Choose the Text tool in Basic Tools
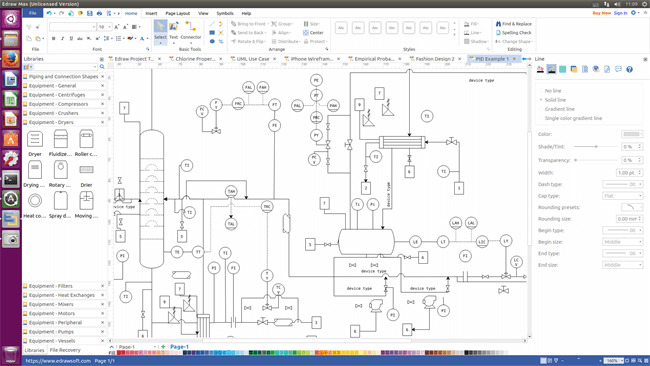Viewport: 650px width, 366px height. [173, 30]
